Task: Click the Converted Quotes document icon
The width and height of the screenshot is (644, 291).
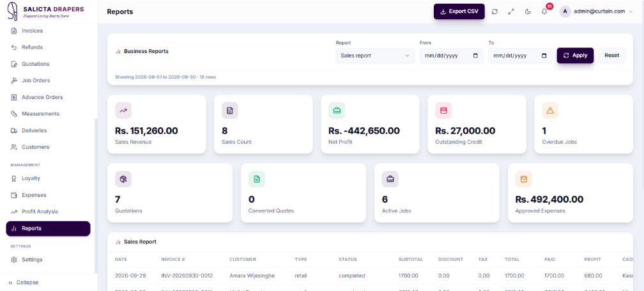Action: coord(257,179)
